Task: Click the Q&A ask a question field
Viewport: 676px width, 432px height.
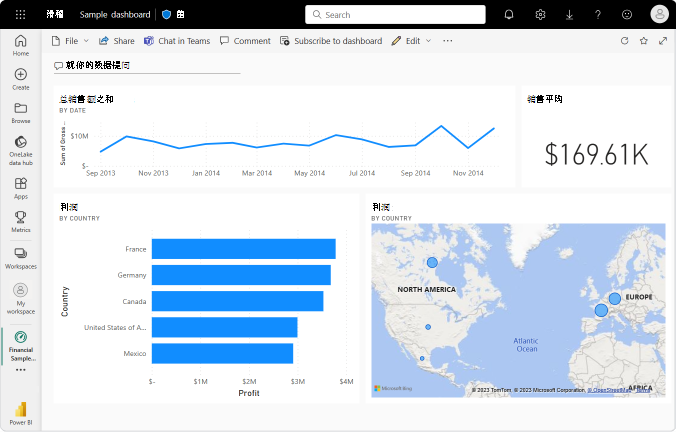Action: 147,66
